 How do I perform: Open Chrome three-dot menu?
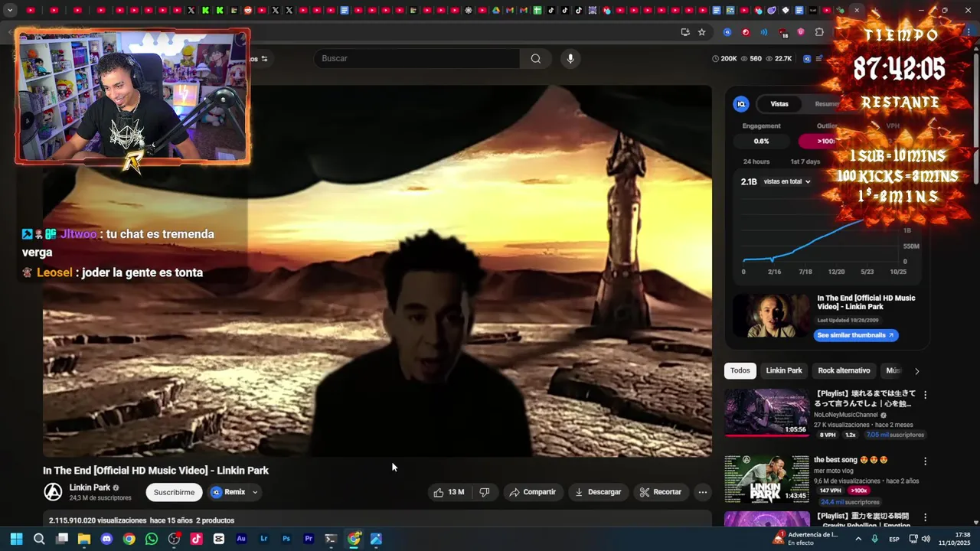967,32
